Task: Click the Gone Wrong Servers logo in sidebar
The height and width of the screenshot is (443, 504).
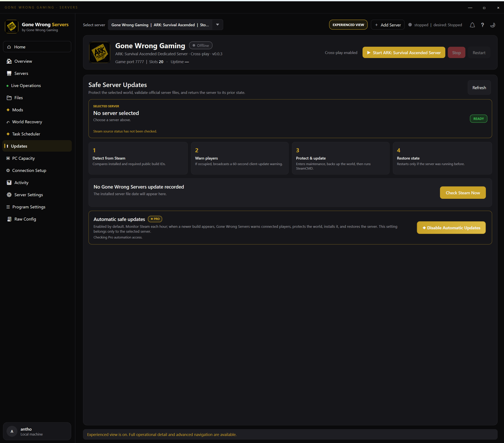Action: (12, 26)
